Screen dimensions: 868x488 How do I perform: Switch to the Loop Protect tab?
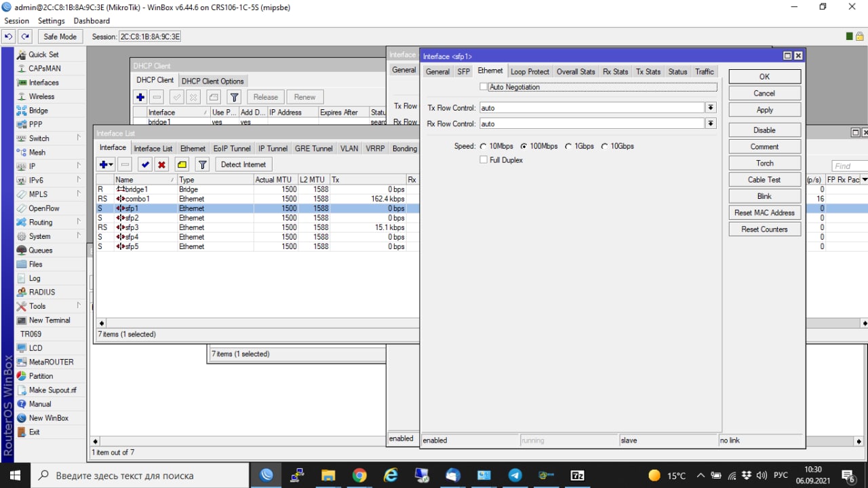point(530,72)
